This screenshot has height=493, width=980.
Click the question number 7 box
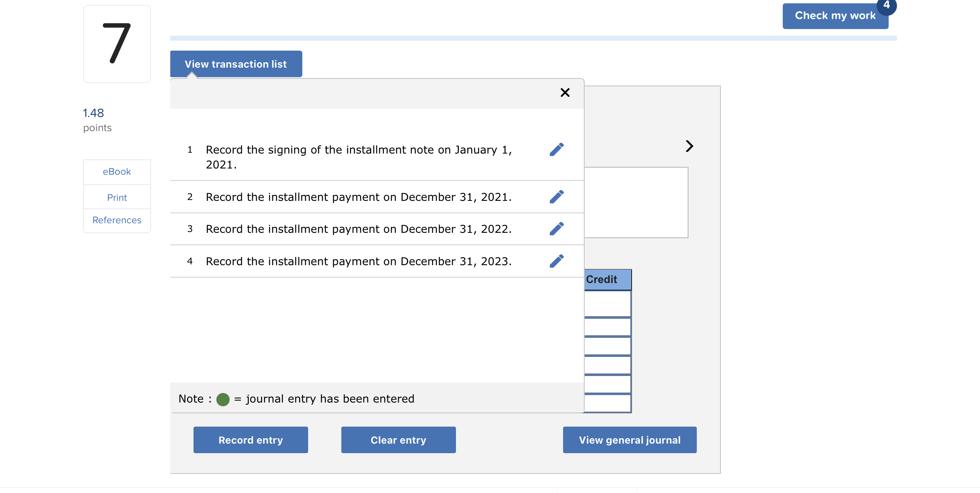coord(117,43)
